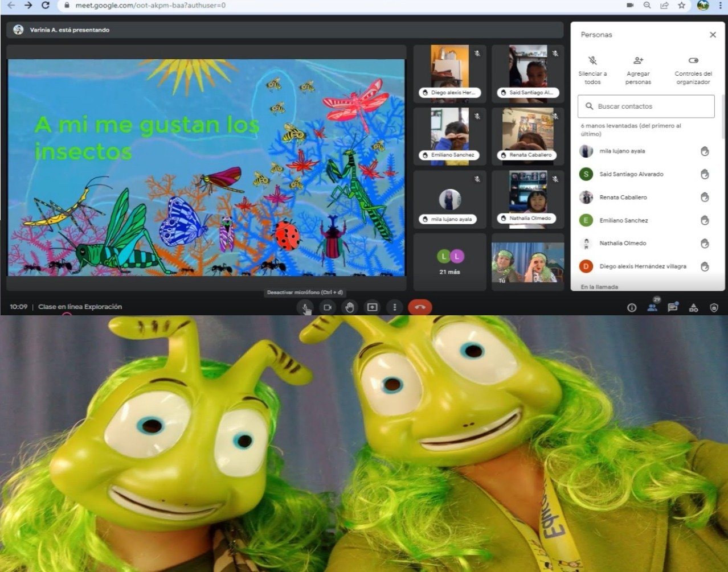
Task: Open the activities icon
Action: [x=693, y=307]
